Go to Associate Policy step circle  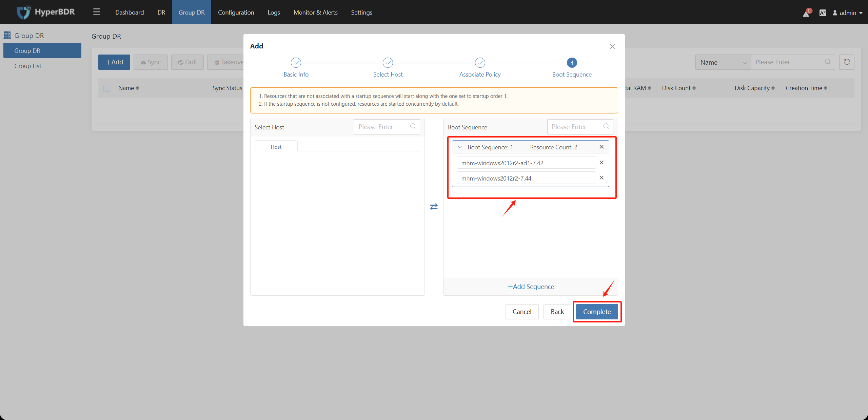click(480, 63)
